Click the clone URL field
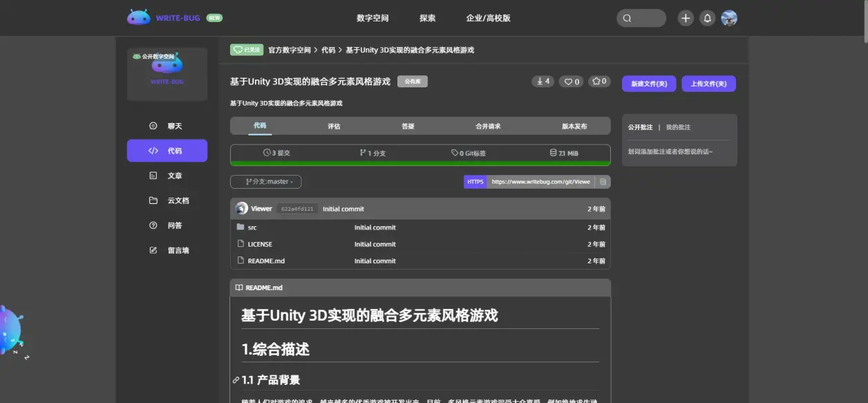This screenshot has width=868, height=403. (x=541, y=182)
